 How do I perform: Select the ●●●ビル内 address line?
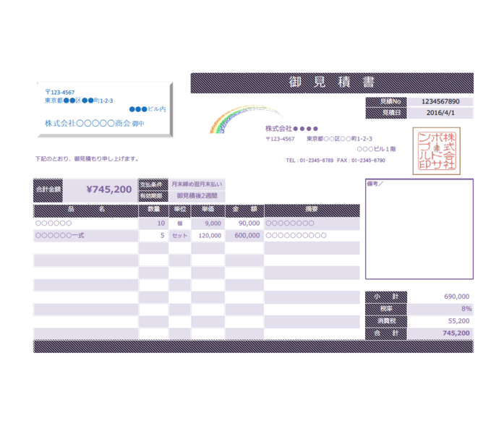[148, 109]
